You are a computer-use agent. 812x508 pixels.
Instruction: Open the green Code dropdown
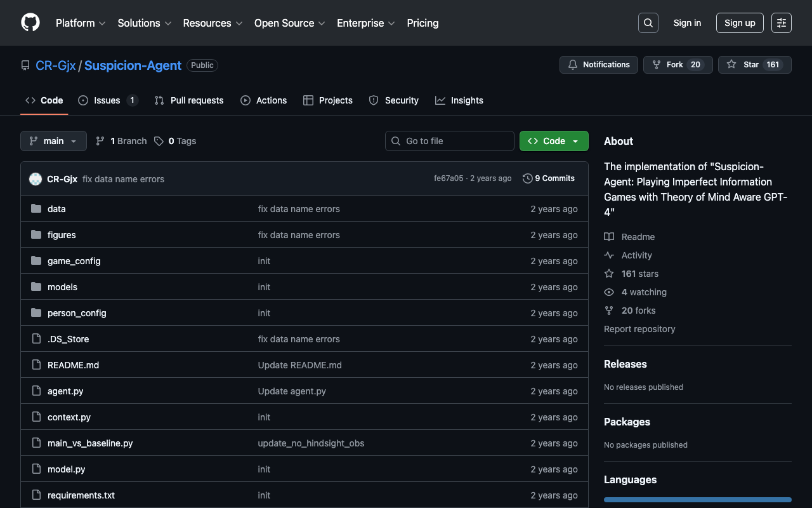pyautogui.click(x=553, y=141)
